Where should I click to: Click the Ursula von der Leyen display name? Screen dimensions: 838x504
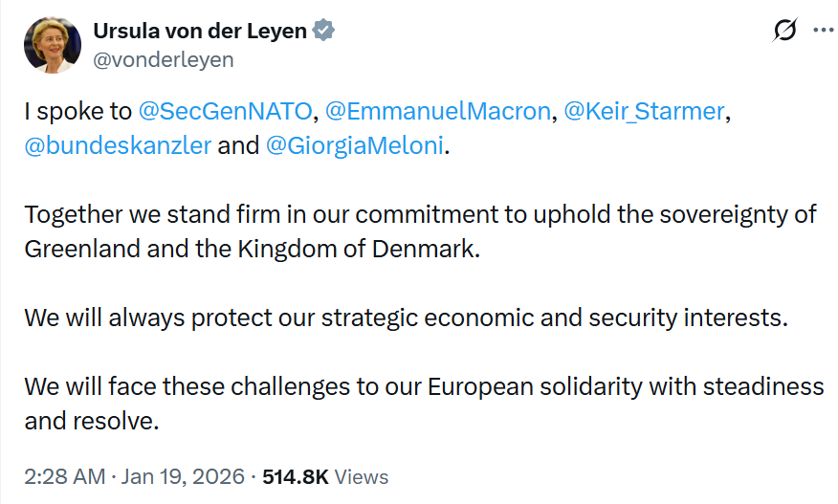pyautogui.click(x=199, y=31)
